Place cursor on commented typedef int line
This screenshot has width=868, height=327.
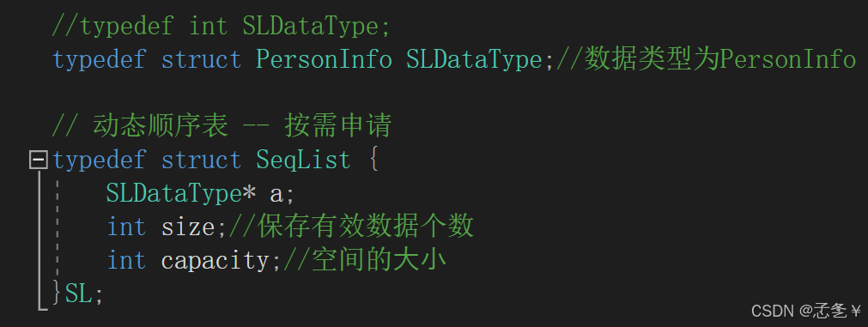[x=222, y=27]
